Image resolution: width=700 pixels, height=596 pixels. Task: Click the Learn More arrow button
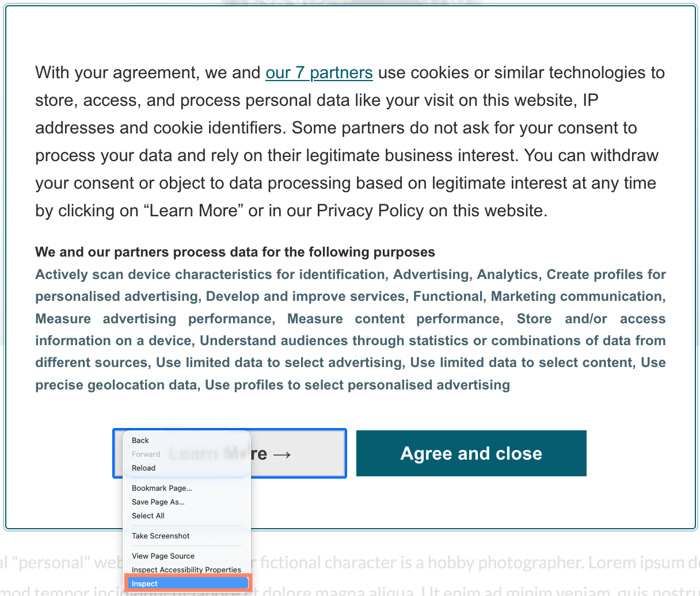click(297, 454)
